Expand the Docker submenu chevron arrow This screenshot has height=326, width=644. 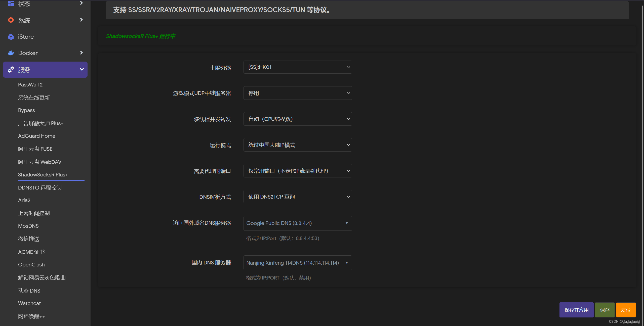[x=81, y=53]
